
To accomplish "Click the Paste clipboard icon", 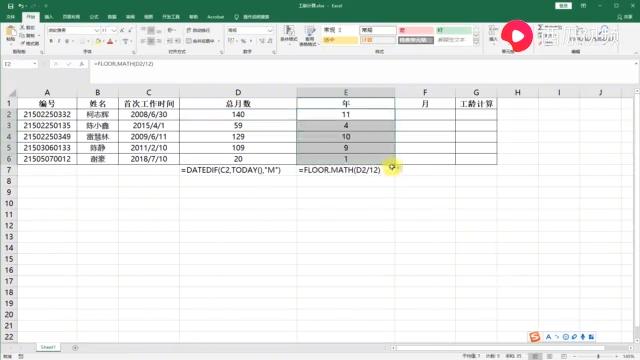I will point(11,33).
